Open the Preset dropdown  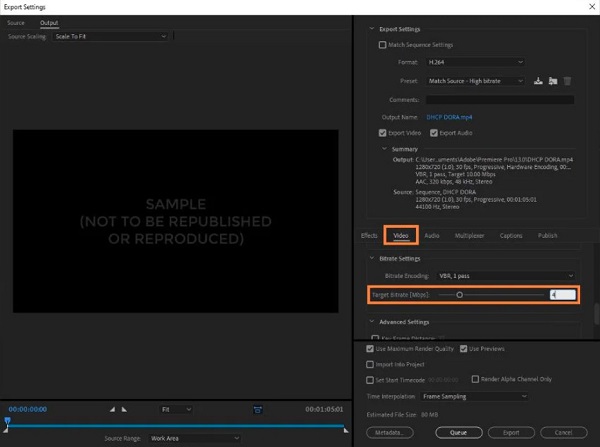point(475,81)
